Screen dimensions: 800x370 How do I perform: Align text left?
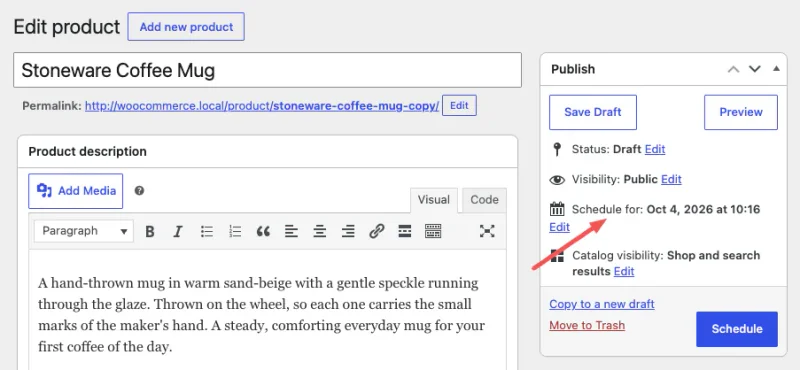coord(291,231)
